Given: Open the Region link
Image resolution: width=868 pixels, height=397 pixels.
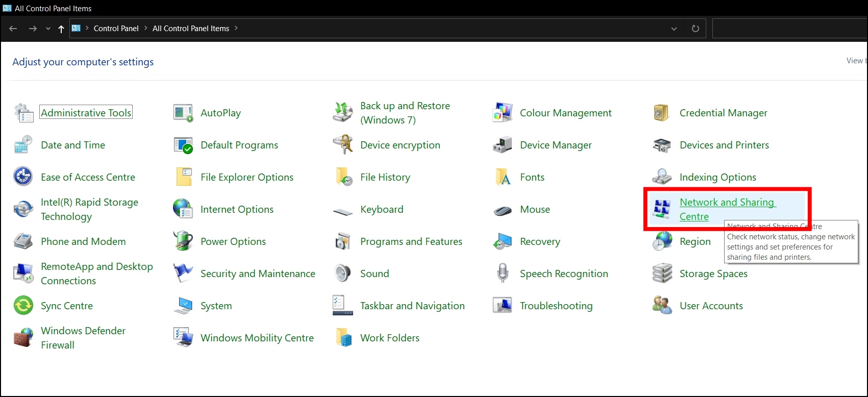Looking at the screenshot, I should click(x=695, y=241).
